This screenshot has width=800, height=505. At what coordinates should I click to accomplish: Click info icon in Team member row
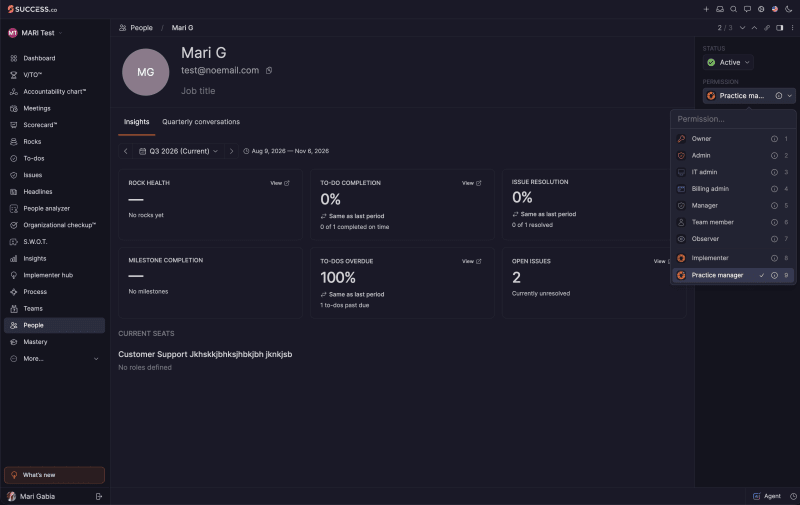774,222
